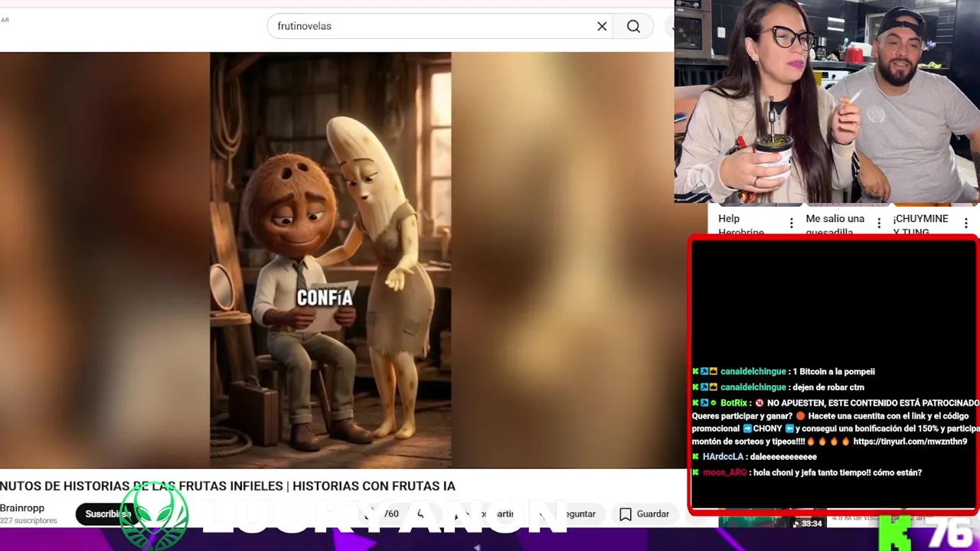Clear the frutinovelas search text
Image resolution: width=980 pixels, height=551 pixels.
[602, 26]
